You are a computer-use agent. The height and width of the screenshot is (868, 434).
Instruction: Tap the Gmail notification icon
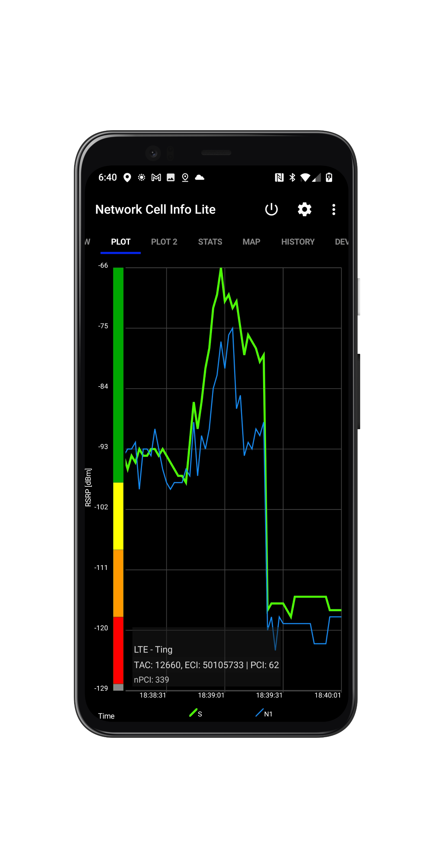[x=156, y=178]
